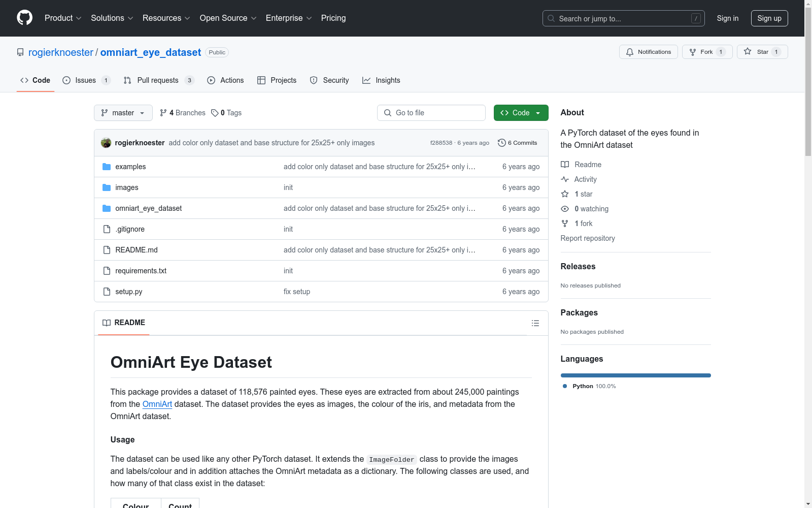
Task: Click the Pricing link
Action: [333, 18]
